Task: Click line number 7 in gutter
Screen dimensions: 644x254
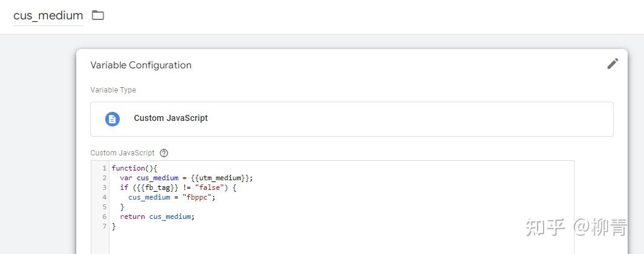Action: coord(105,226)
